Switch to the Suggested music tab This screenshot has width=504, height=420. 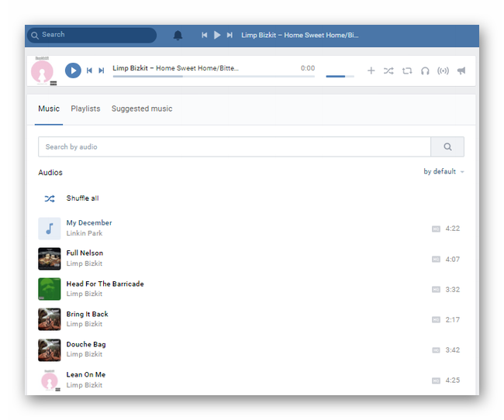pos(142,108)
